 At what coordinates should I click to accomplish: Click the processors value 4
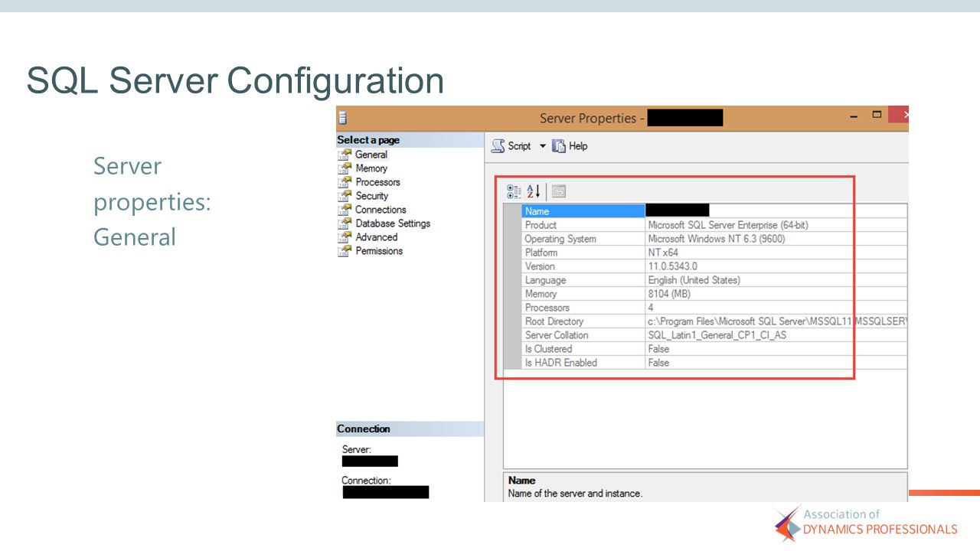point(651,308)
